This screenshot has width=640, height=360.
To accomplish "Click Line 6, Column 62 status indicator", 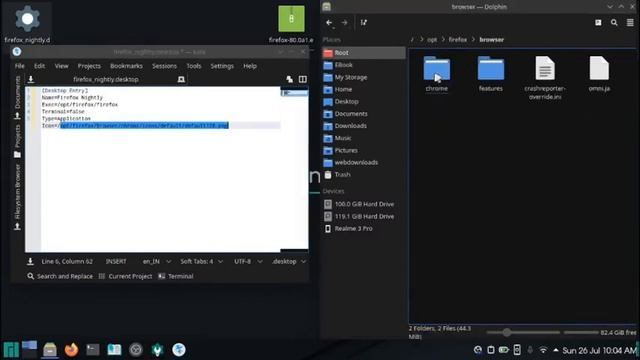I will point(67,261).
